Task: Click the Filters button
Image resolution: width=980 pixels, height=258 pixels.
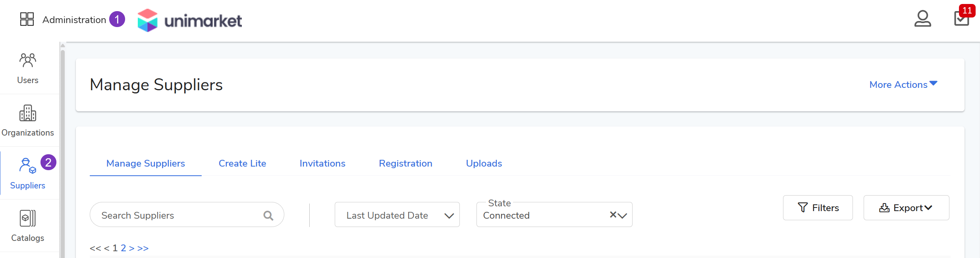Action: (x=818, y=208)
